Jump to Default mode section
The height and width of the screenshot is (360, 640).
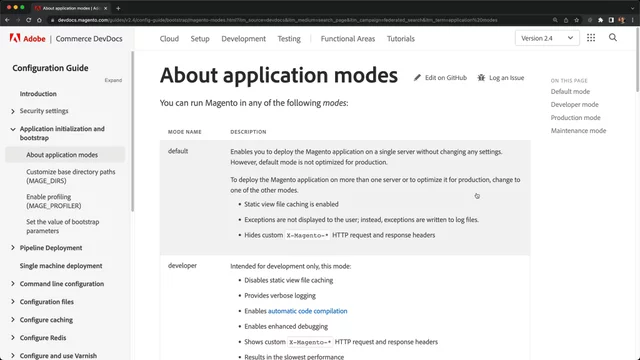tap(570, 91)
